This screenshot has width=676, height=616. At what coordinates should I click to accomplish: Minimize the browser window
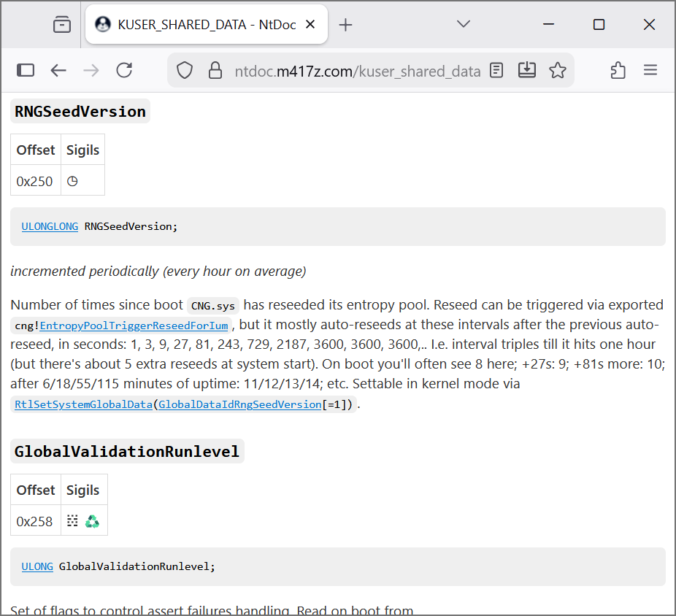[x=548, y=25]
